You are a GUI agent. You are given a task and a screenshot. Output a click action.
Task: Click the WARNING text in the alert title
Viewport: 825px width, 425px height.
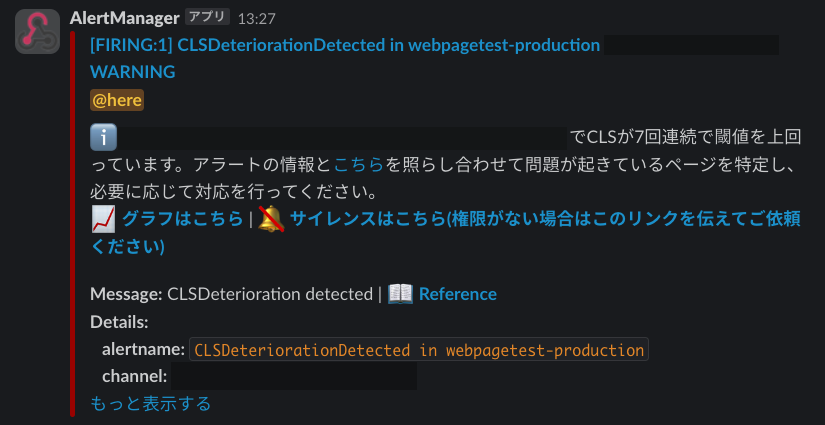[x=133, y=72]
